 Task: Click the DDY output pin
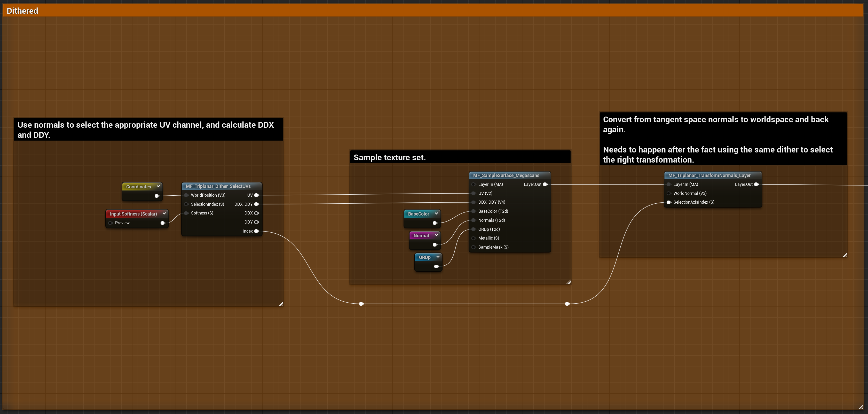click(x=256, y=222)
